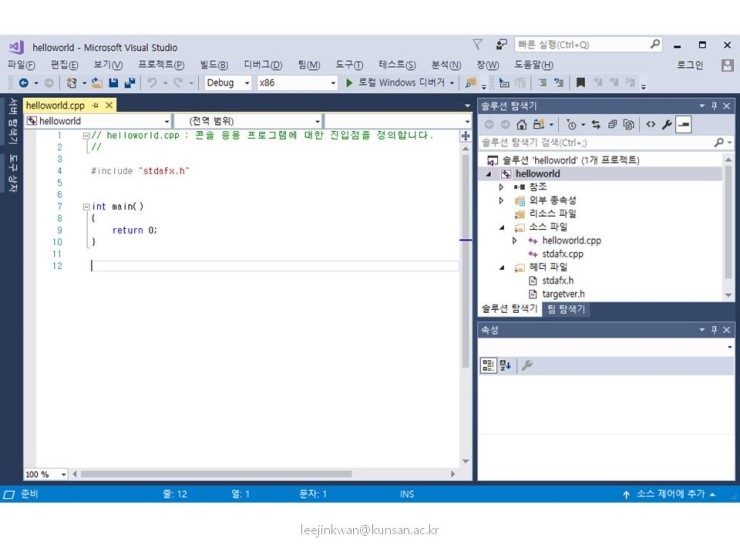Start the 로컬 Windows 디버거 green play button
740x555 pixels.
(x=349, y=83)
